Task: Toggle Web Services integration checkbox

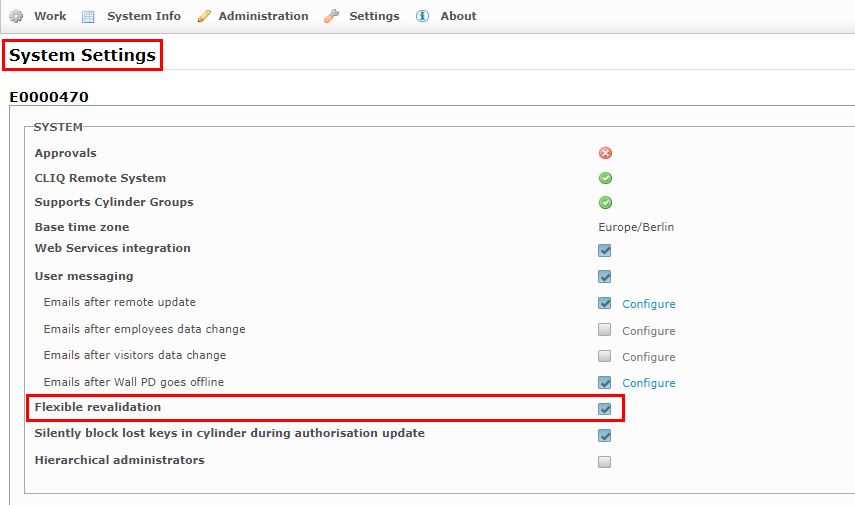Action: [x=604, y=250]
